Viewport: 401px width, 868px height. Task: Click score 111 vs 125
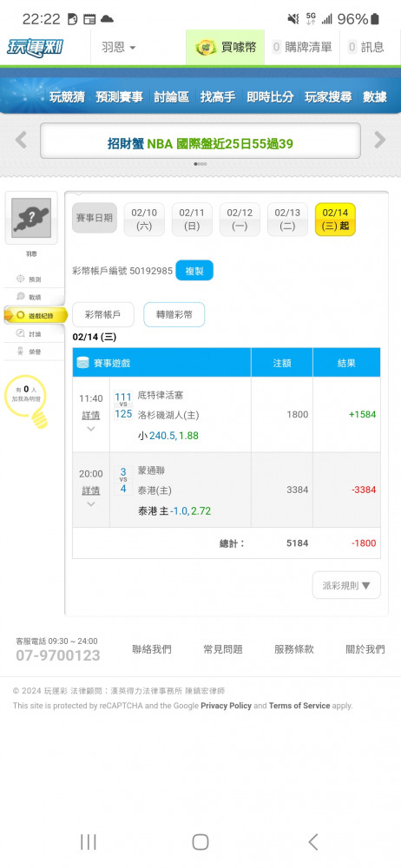[123, 405]
